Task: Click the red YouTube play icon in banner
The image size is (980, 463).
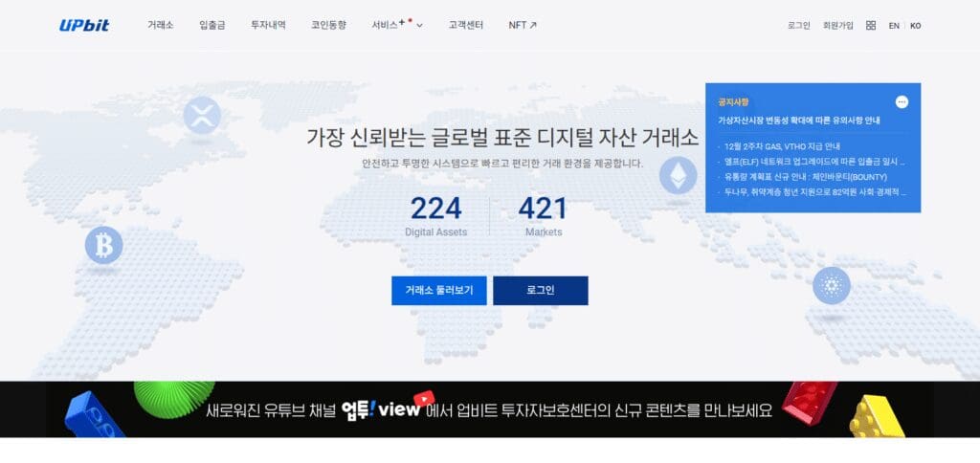Action: point(424,398)
